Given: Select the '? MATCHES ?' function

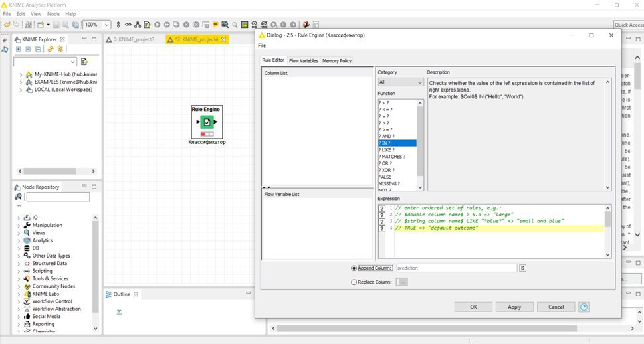Looking at the screenshot, I should pos(397,157).
